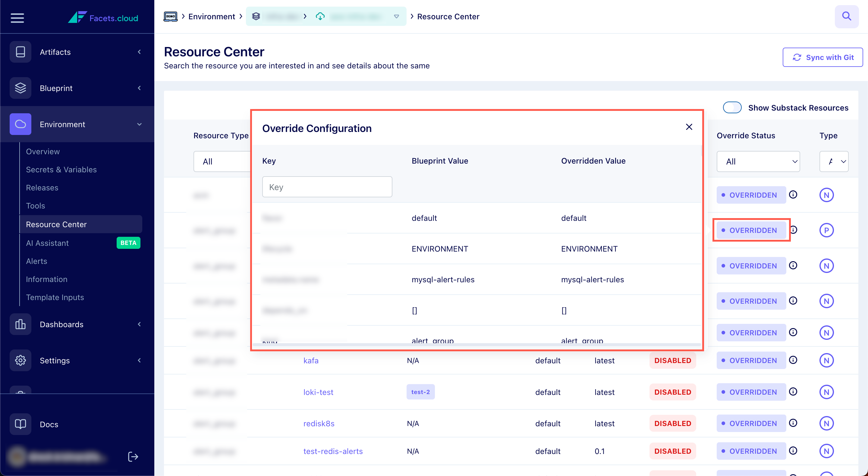Click the Demo laptop breadcrumb icon
The height and width of the screenshot is (476, 868).
click(171, 16)
